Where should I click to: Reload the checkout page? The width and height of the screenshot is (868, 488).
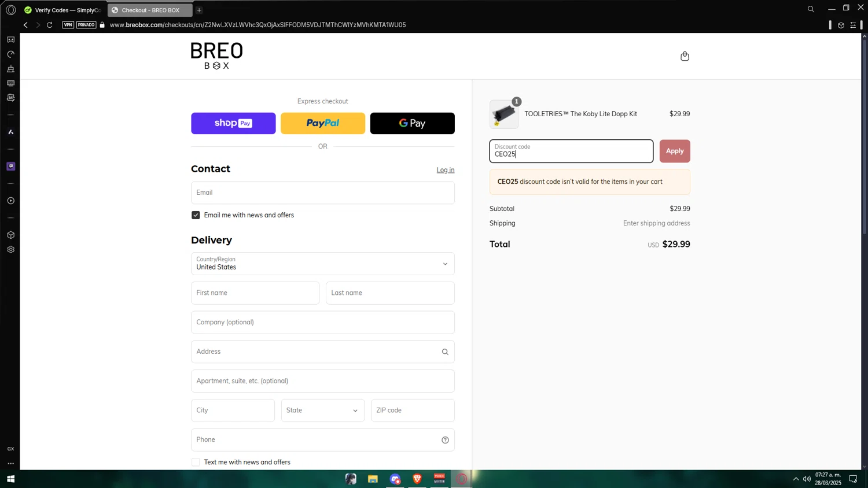50,25
